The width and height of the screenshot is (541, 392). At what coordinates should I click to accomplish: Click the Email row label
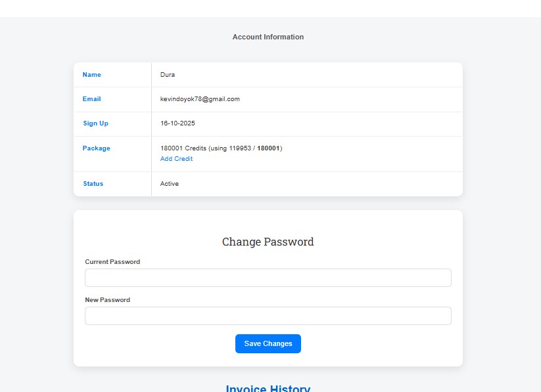pyautogui.click(x=91, y=99)
